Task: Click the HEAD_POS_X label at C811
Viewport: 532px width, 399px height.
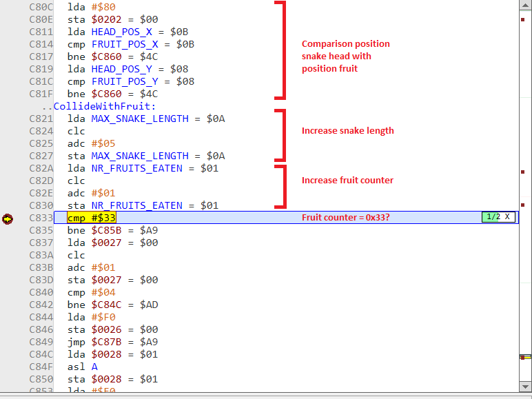Action: click(122, 32)
